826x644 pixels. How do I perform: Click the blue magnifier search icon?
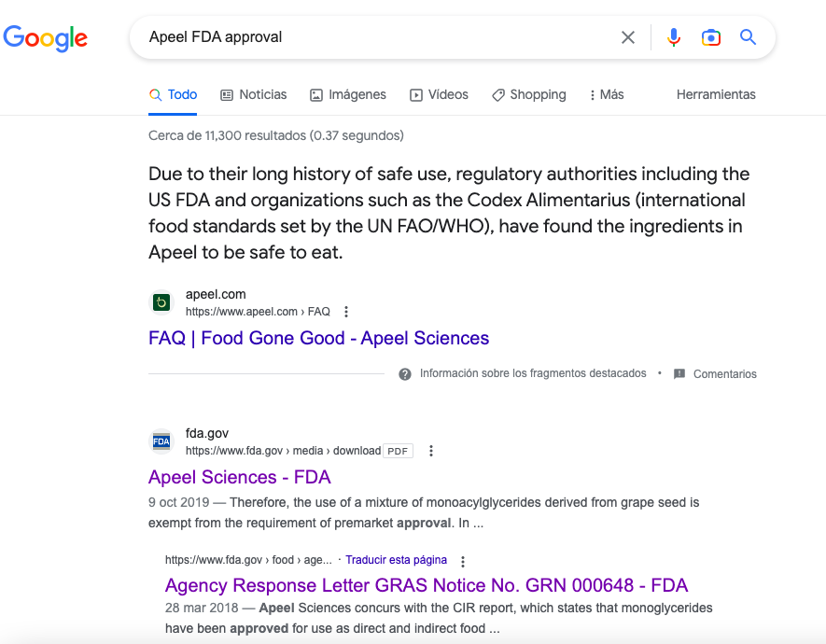tap(748, 37)
